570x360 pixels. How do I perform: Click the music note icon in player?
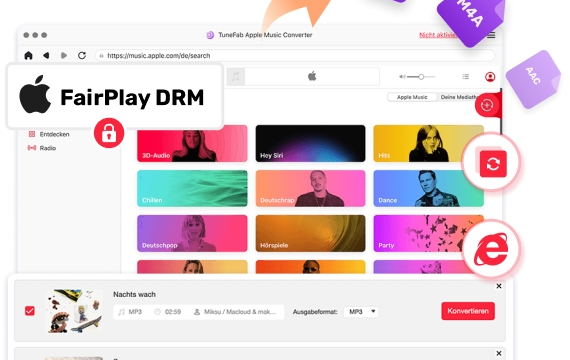(x=236, y=76)
